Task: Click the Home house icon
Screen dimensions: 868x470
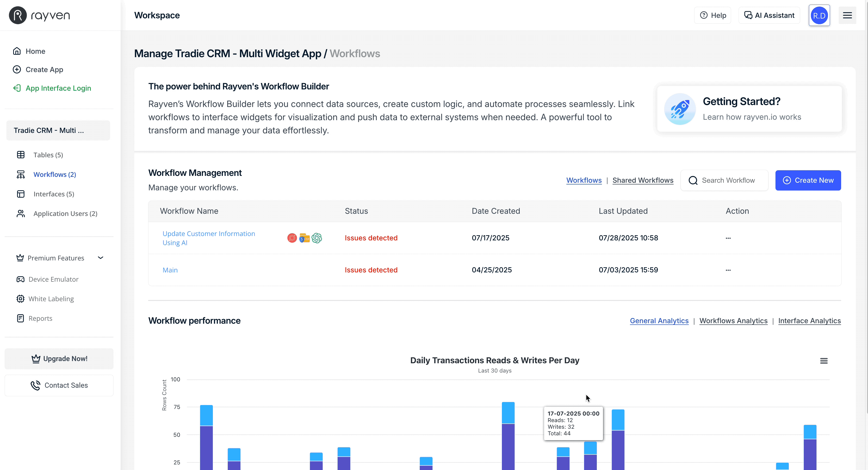Action: pyautogui.click(x=17, y=51)
